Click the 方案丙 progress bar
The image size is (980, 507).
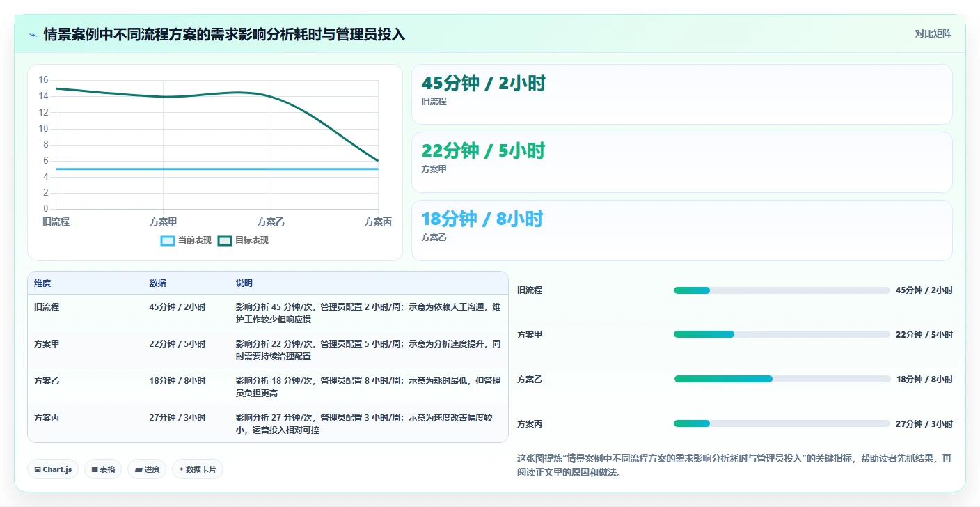782,423
